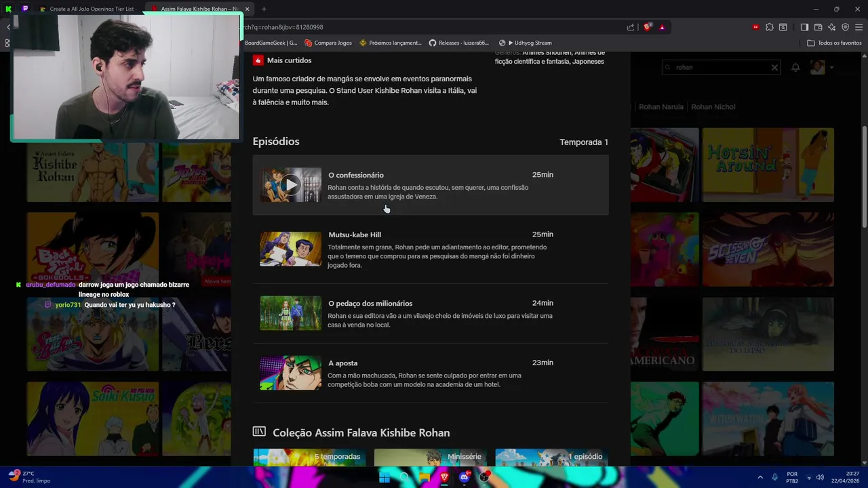This screenshot has width=868, height=488.
Task: Play the episode O confessionário
Action: (290, 185)
